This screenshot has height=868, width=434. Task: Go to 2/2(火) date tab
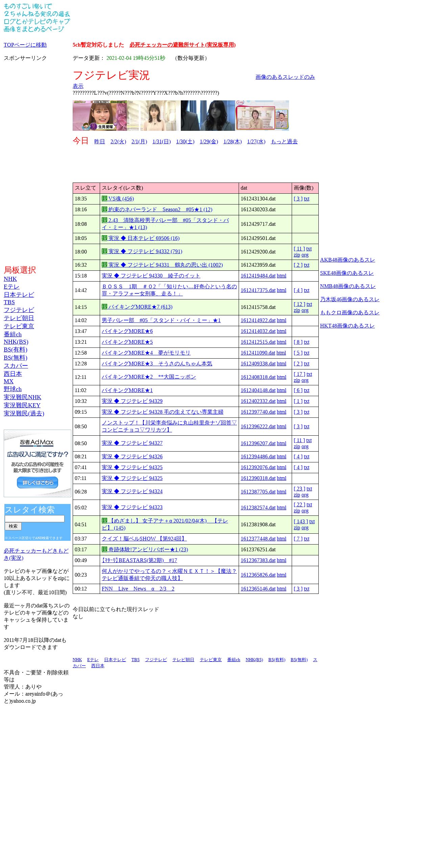coord(118,142)
